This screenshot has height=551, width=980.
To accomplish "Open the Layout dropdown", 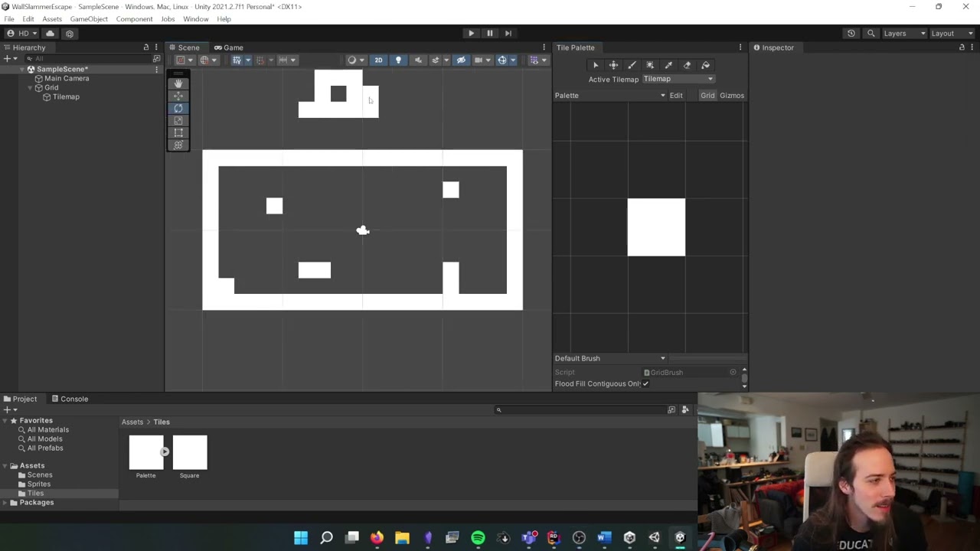I will (952, 33).
